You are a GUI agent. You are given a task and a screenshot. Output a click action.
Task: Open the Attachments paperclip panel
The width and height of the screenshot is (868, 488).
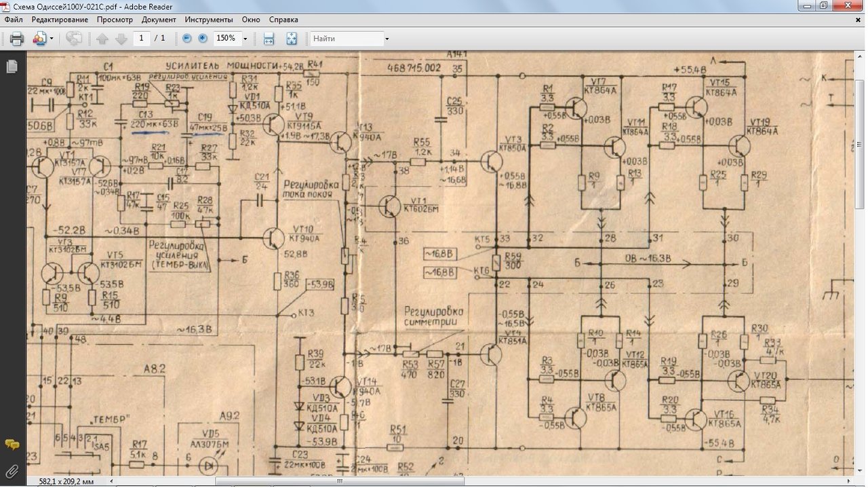pyautogui.click(x=12, y=471)
